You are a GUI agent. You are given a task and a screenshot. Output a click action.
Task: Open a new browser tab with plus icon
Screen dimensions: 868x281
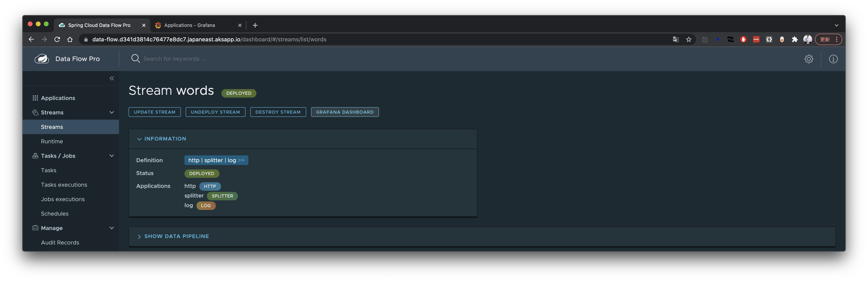(255, 25)
